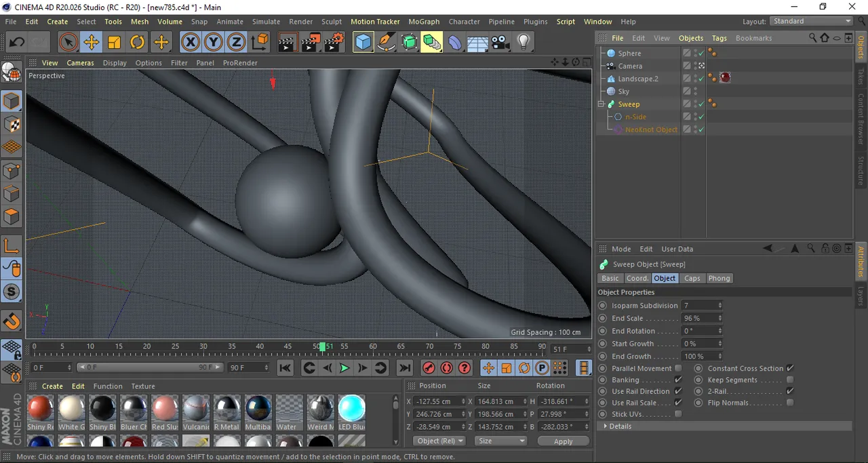Open material manager Create menu
868x463 pixels.
(x=52, y=386)
